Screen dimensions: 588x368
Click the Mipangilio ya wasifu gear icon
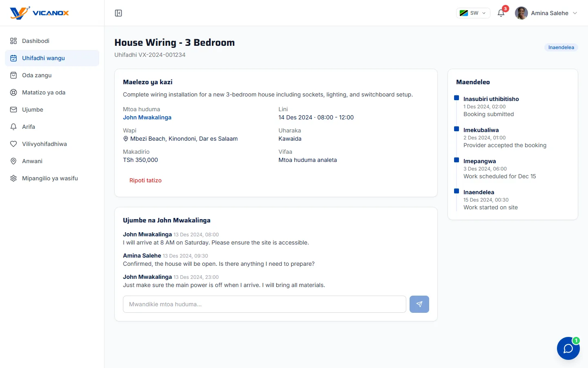13,178
